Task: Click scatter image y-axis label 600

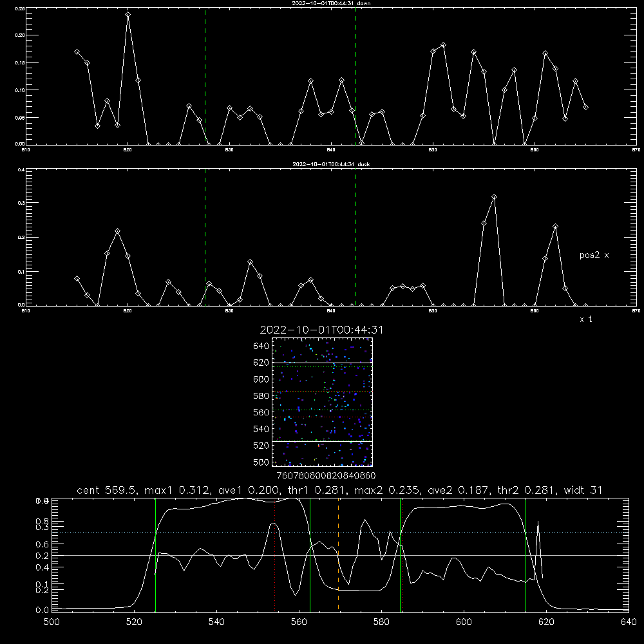Action: tap(261, 379)
